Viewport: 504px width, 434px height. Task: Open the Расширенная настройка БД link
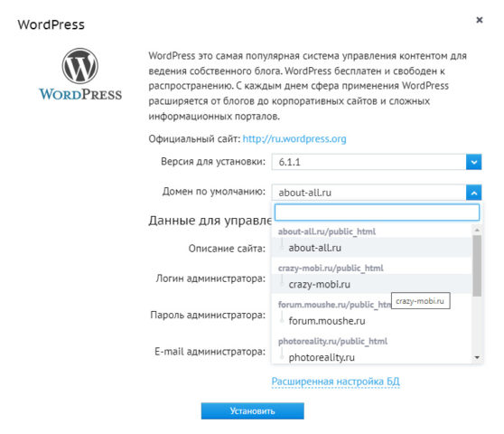pyautogui.click(x=336, y=382)
